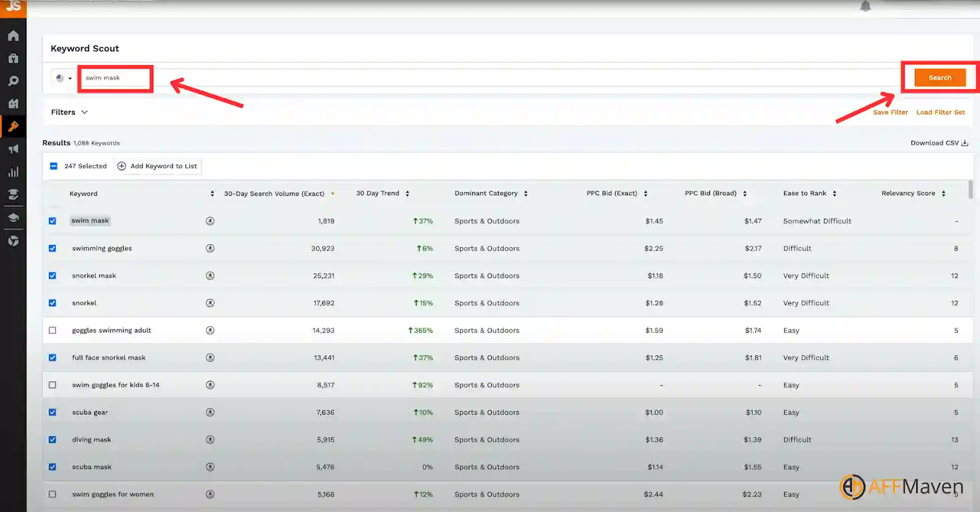
Task: Expand the Filters section
Action: pos(69,112)
